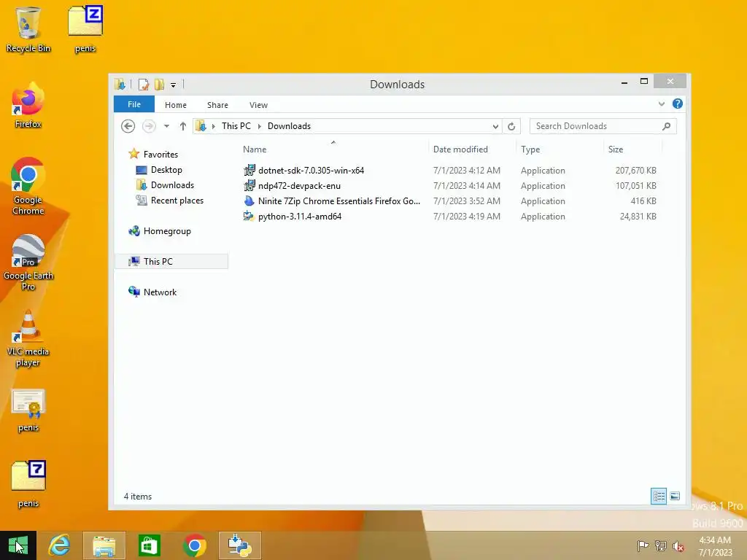Select Recent places in navigation pane

click(177, 201)
